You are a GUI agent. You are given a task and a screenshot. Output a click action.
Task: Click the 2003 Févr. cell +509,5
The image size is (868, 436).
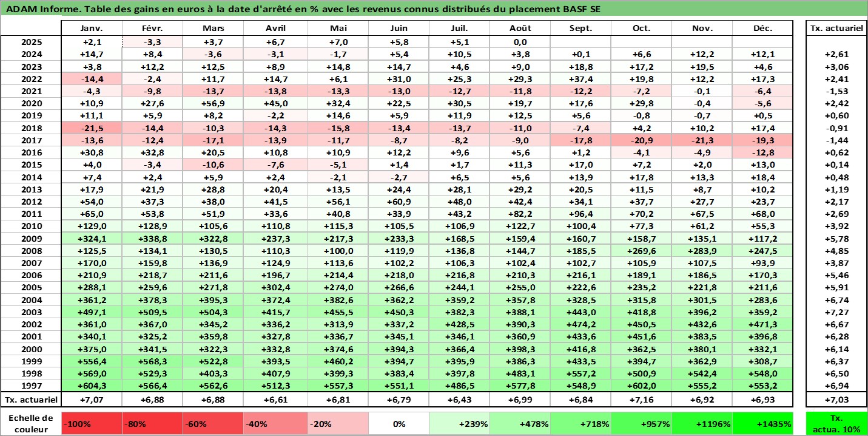(153, 312)
